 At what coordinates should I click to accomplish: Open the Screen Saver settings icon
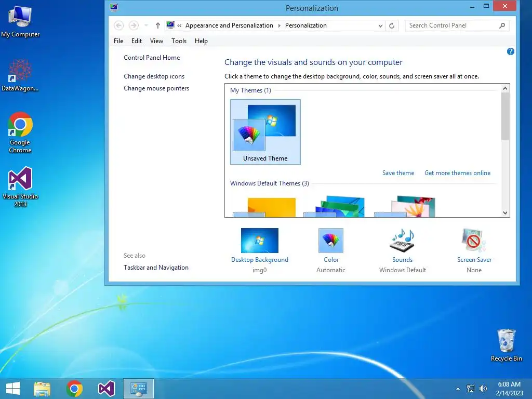click(x=474, y=240)
